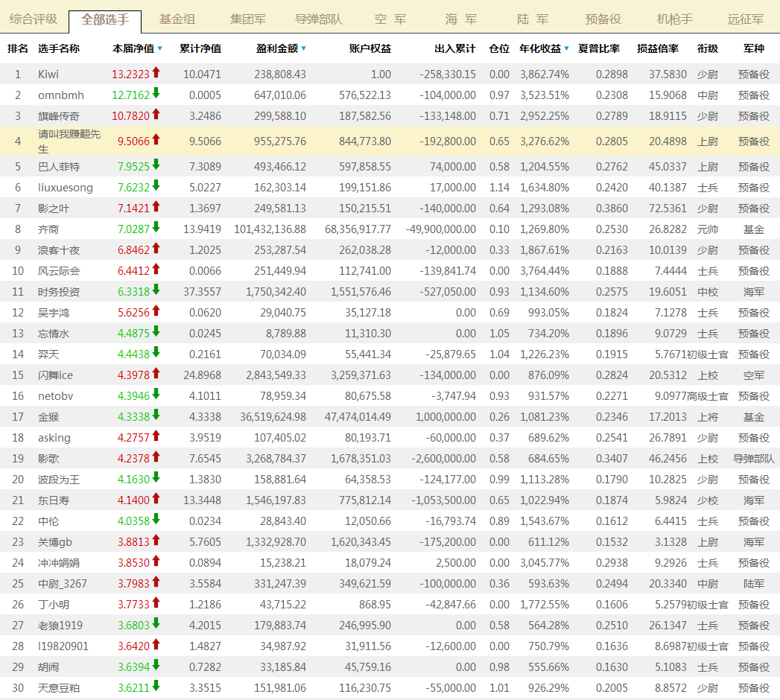Open player 旗峰传奇
This screenshot has width=780, height=700.
[59, 116]
